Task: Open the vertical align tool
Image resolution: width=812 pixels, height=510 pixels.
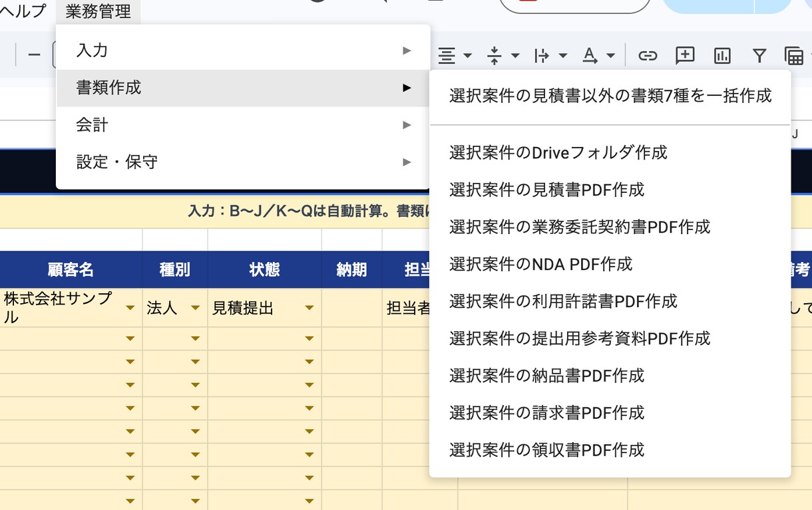Action: 503,55
